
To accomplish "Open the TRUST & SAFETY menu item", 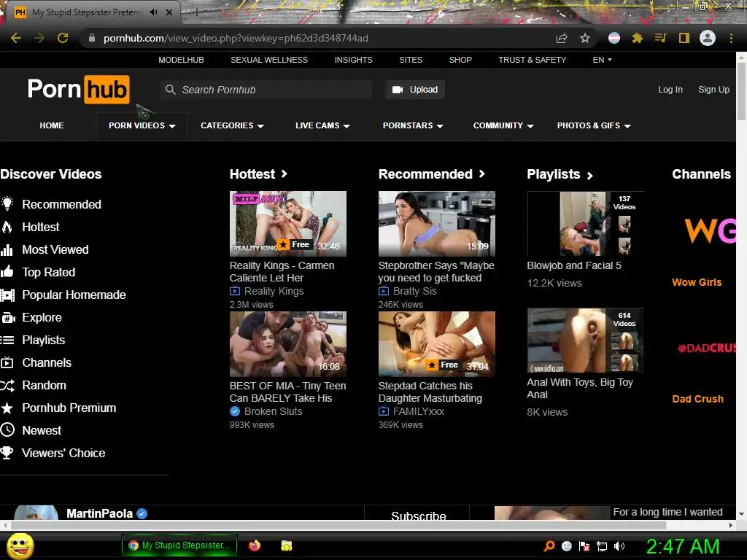I will 532,60.
